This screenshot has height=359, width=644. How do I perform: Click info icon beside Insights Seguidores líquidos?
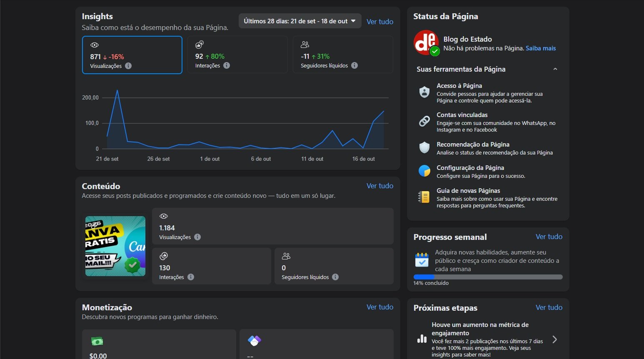pos(354,65)
